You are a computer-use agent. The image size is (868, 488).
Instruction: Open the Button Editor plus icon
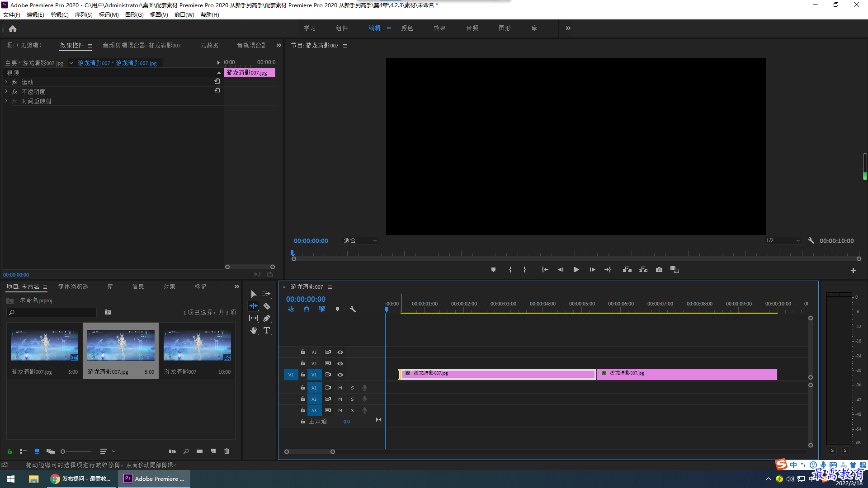coord(853,271)
